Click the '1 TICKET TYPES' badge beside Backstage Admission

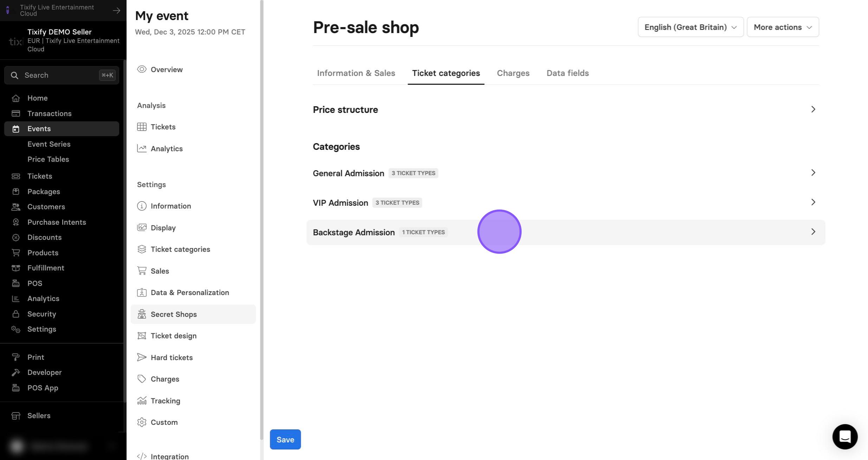pyautogui.click(x=423, y=232)
